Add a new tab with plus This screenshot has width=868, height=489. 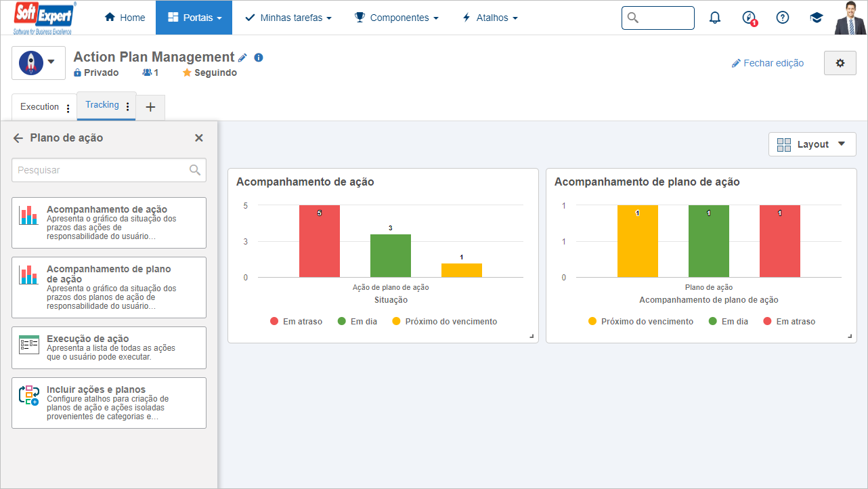point(150,107)
